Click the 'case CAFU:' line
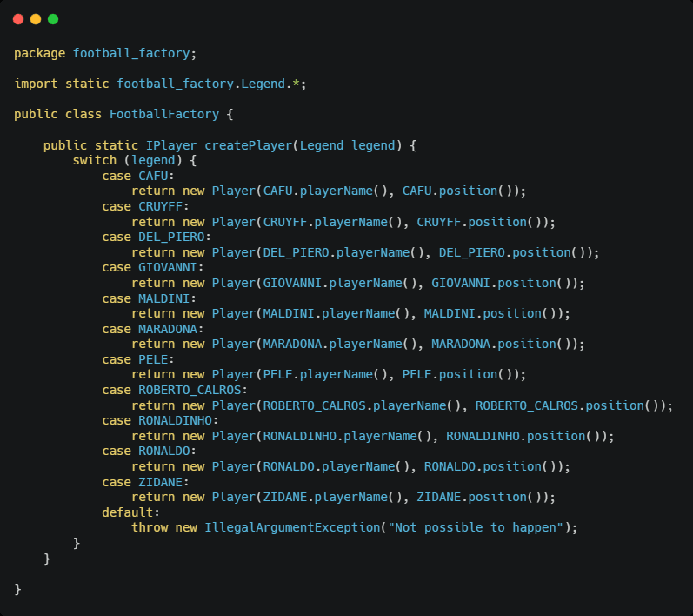 pyautogui.click(x=138, y=176)
